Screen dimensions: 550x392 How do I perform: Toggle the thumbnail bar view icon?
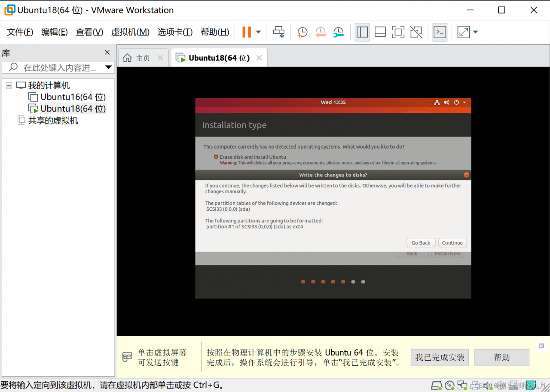coord(380,32)
